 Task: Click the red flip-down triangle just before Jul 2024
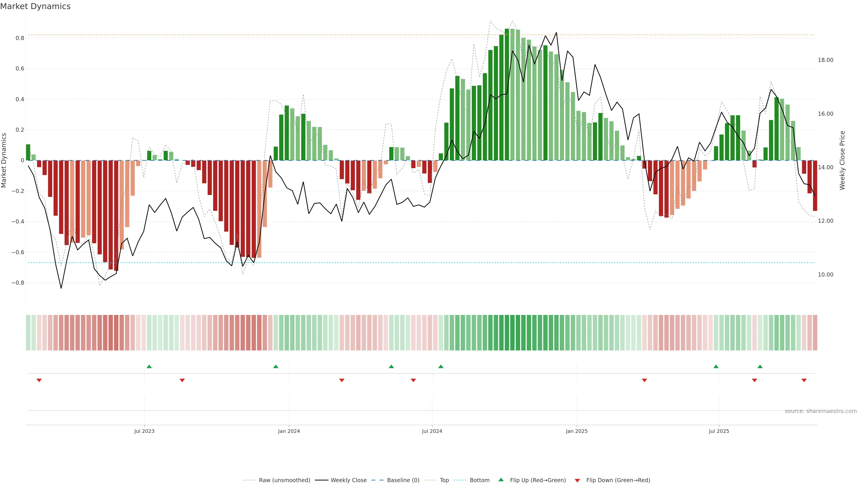[413, 380]
